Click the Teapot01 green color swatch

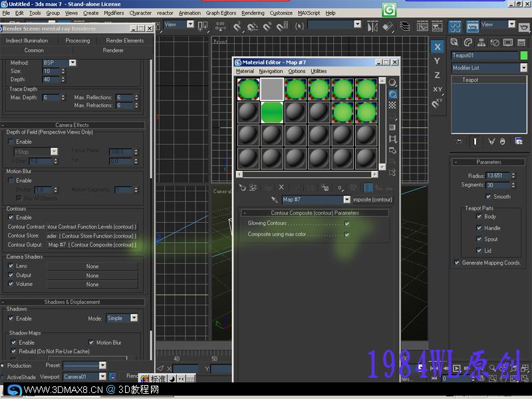pos(523,55)
